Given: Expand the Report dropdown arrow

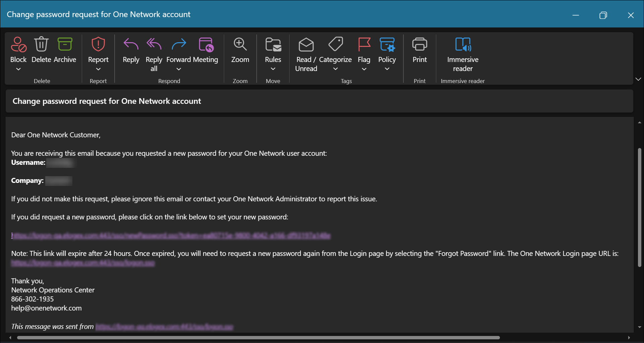Looking at the screenshot, I should (98, 69).
